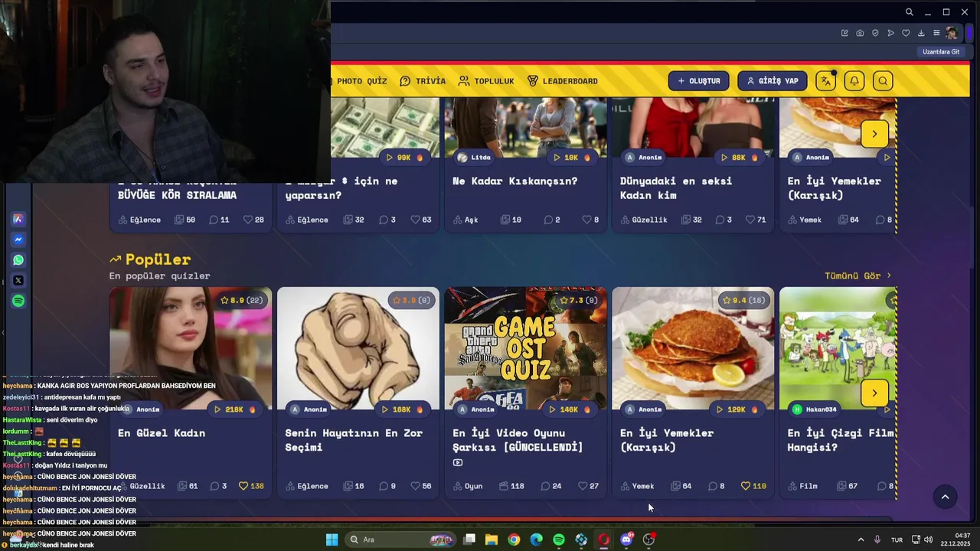Click the scroll-to-top chevron button
Image resolution: width=980 pixels, height=551 pixels.
945,497
